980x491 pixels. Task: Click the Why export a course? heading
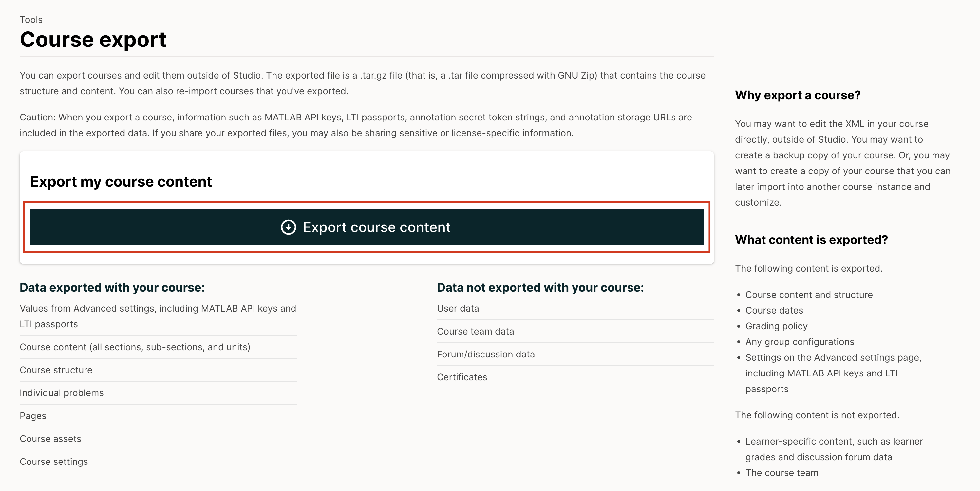(x=797, y=95)
